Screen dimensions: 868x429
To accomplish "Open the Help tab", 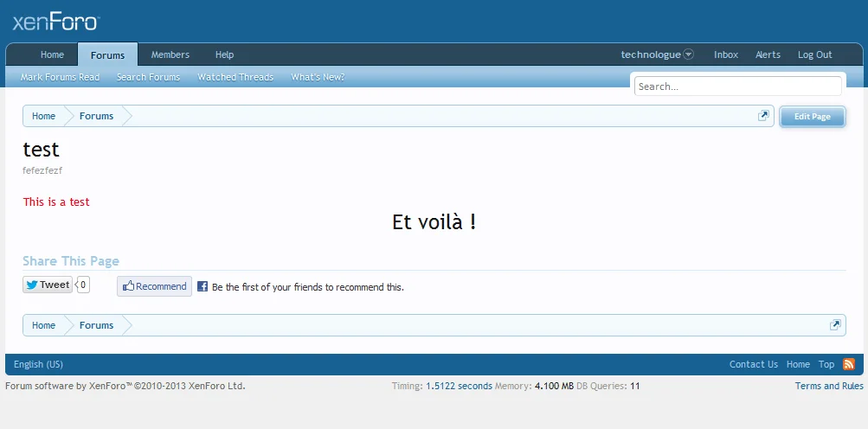I will pos(224,54).
